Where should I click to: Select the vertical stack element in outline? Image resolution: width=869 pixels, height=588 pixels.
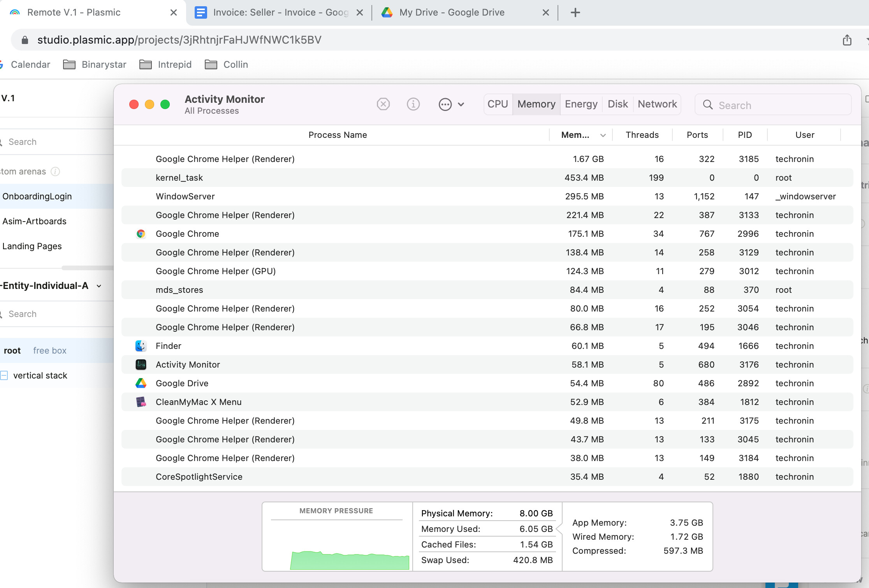click(x=56, y=375)
